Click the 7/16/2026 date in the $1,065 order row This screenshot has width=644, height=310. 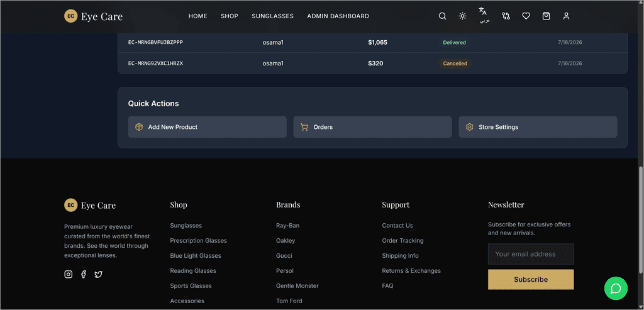570,42
